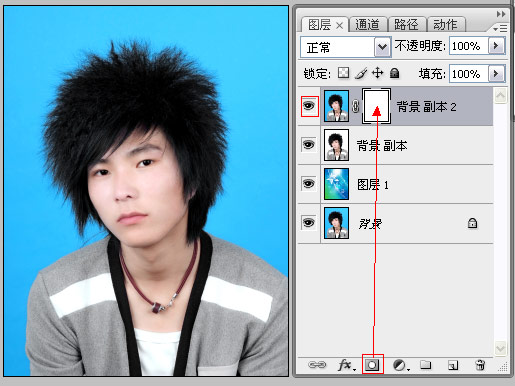The height and width of the screenshot is (386, 515).
Task: Switch to the 动作 tab
Action: pyautogui.click(x=445, y=25)
